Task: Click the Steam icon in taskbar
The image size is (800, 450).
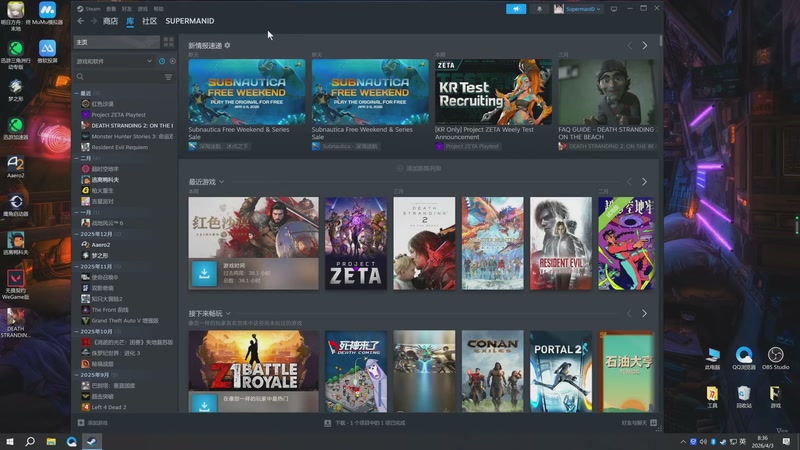Action: pos(92,441)
